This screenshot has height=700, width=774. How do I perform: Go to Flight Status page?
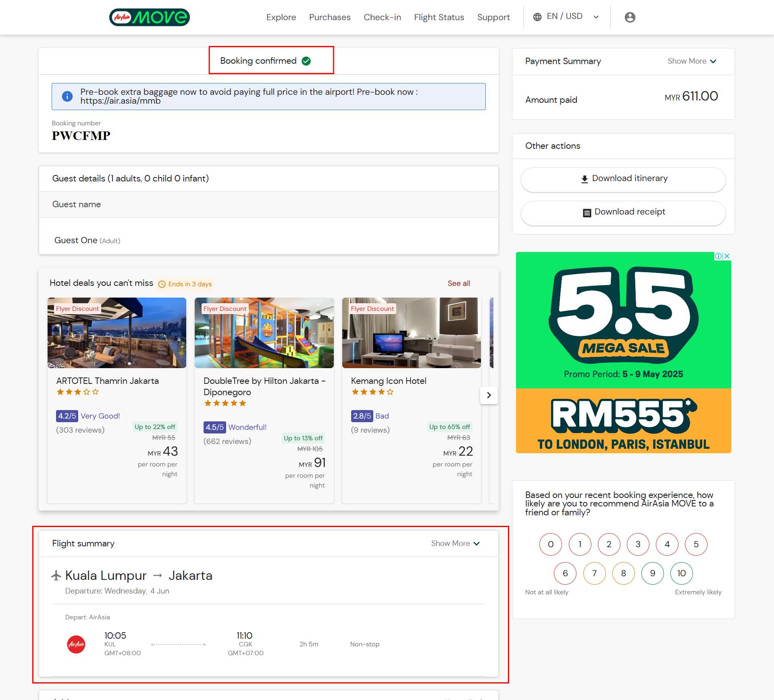coord(439,17)
